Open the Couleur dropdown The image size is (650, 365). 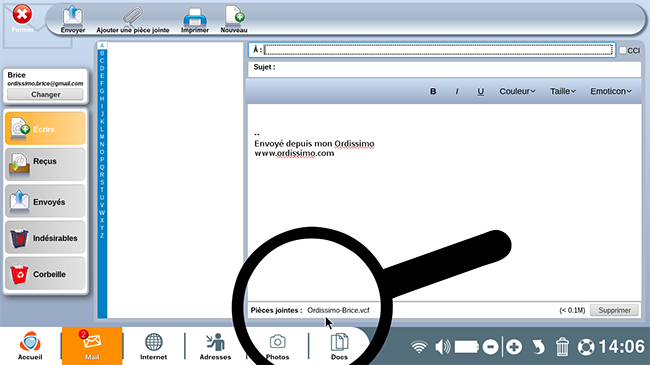517,91
